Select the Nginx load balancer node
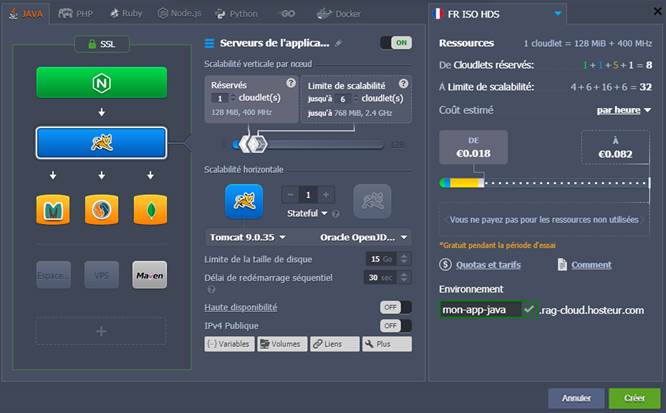 click(x=102, y=82)
